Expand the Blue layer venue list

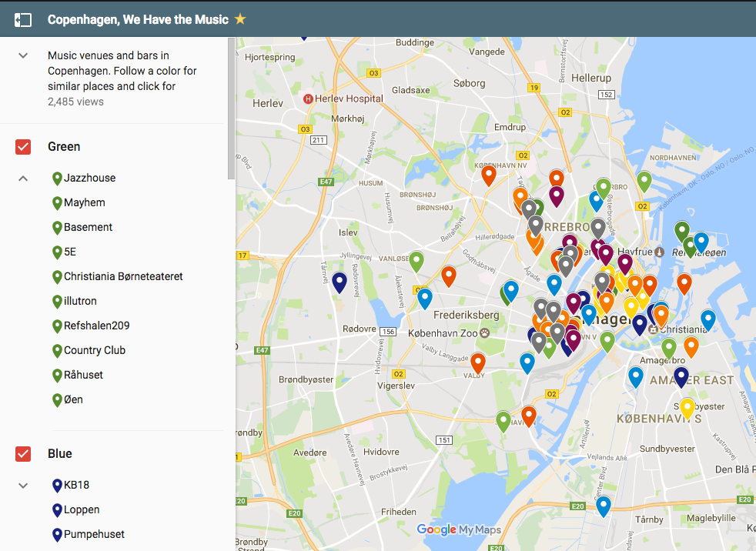click(x=23, y=486)
